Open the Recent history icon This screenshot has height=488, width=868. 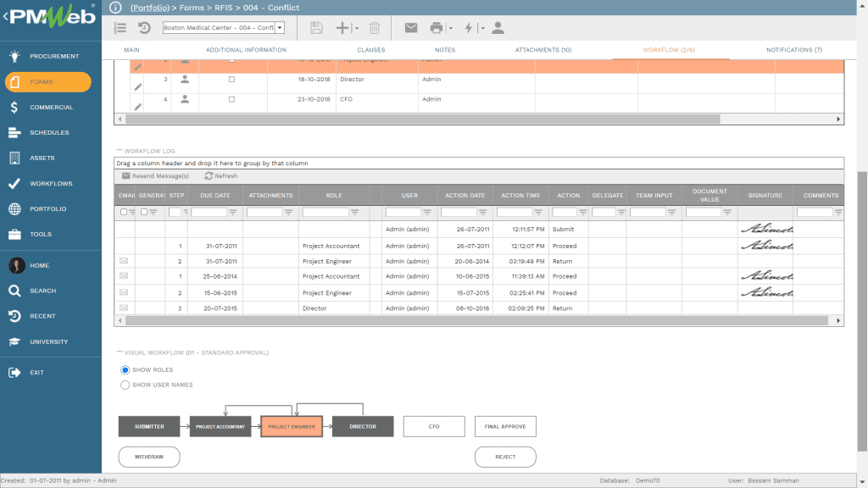14,317
